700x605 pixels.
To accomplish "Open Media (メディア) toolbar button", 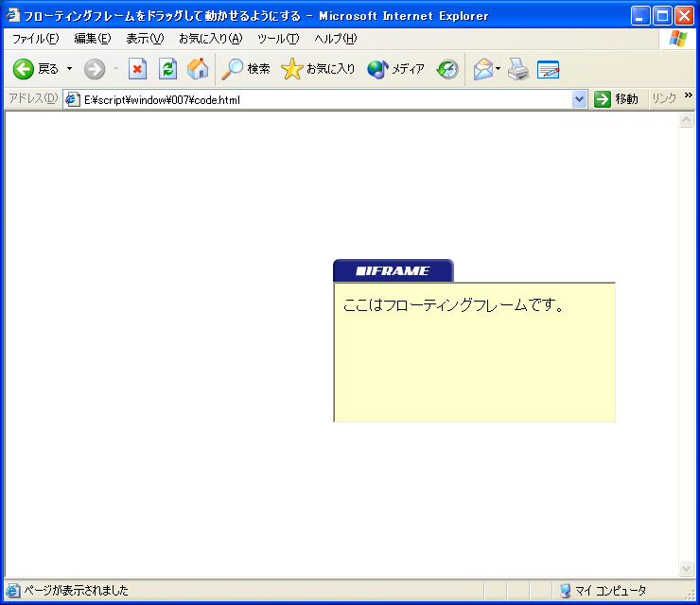I will pos(395,69).
